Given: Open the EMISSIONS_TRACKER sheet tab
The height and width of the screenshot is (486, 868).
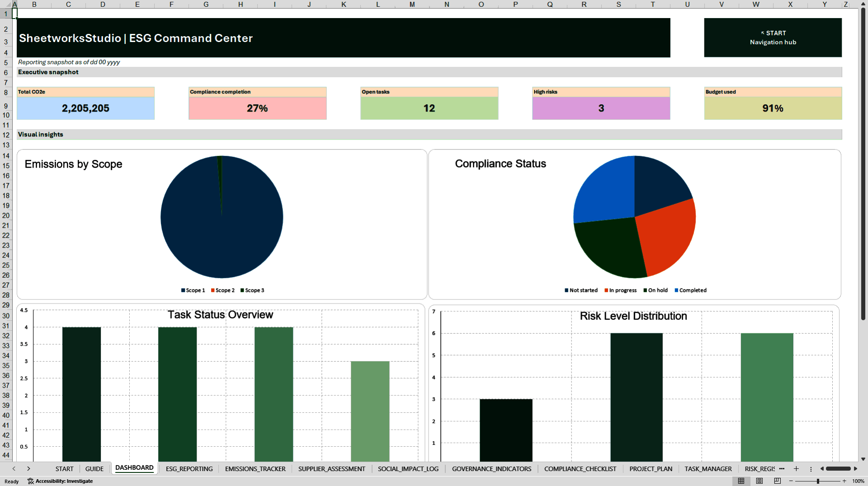Looking at the screenshot, I should click(x=255, y=469).
